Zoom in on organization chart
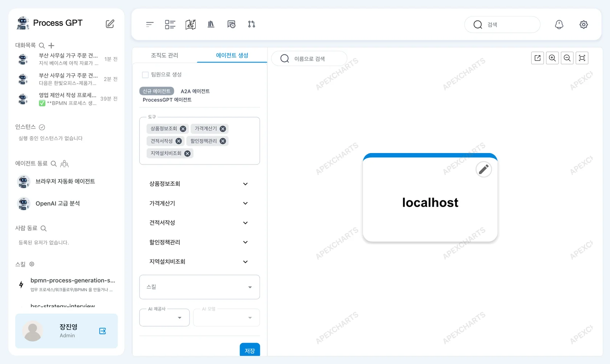Screen dimensions: 610x364 tap(552, 58)
